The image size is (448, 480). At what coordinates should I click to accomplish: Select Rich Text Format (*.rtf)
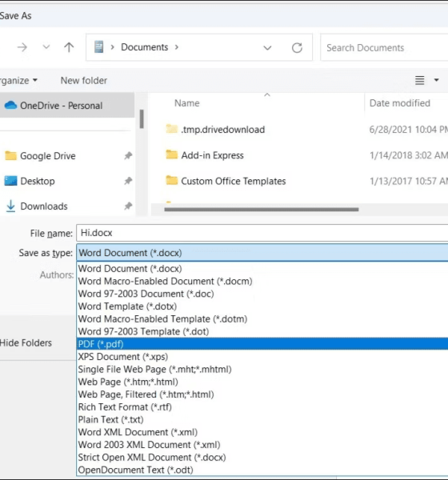tap(262, 406)
